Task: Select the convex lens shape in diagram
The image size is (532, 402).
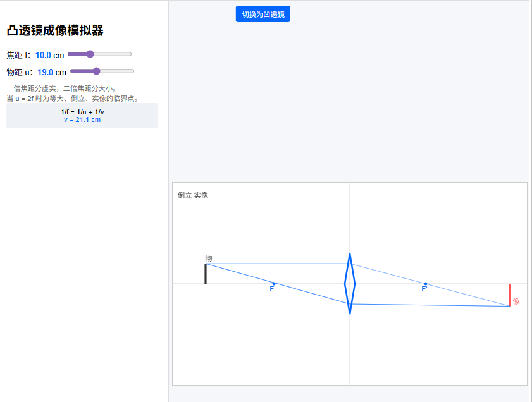Action: pyautogui.click(x=350, y=284)
